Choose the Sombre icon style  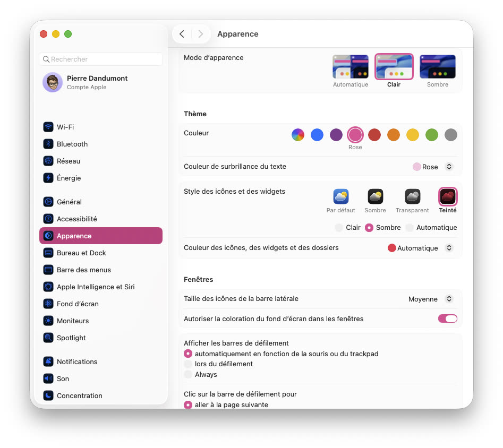pos(375,196)
